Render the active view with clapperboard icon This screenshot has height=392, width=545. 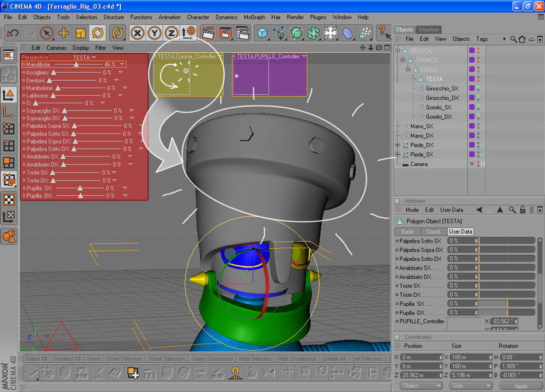click(208, 33)
